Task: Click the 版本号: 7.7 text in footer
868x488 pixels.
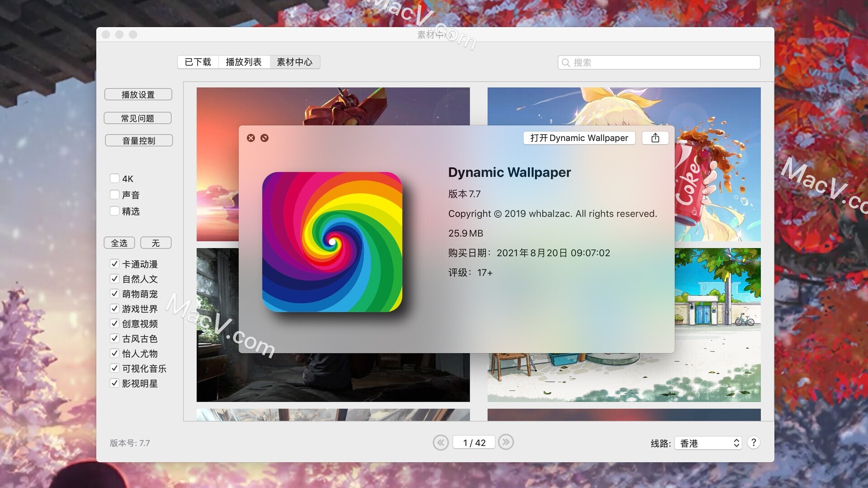Action: (x=130, y=443)
